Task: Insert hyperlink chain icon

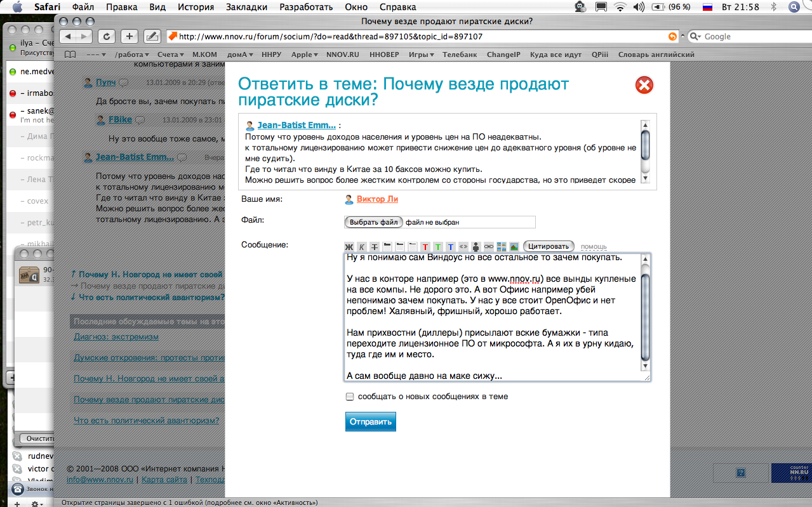Action: click(489, 247)
